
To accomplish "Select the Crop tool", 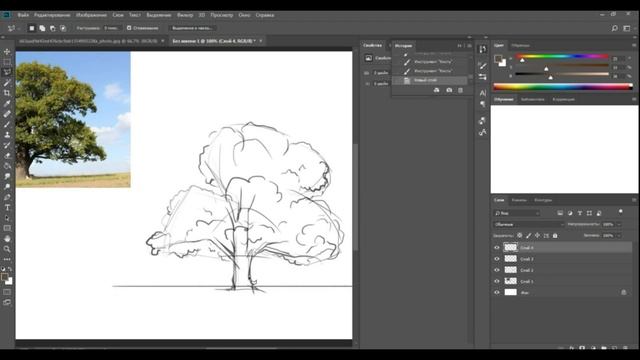I will click(x=7, y=93).
